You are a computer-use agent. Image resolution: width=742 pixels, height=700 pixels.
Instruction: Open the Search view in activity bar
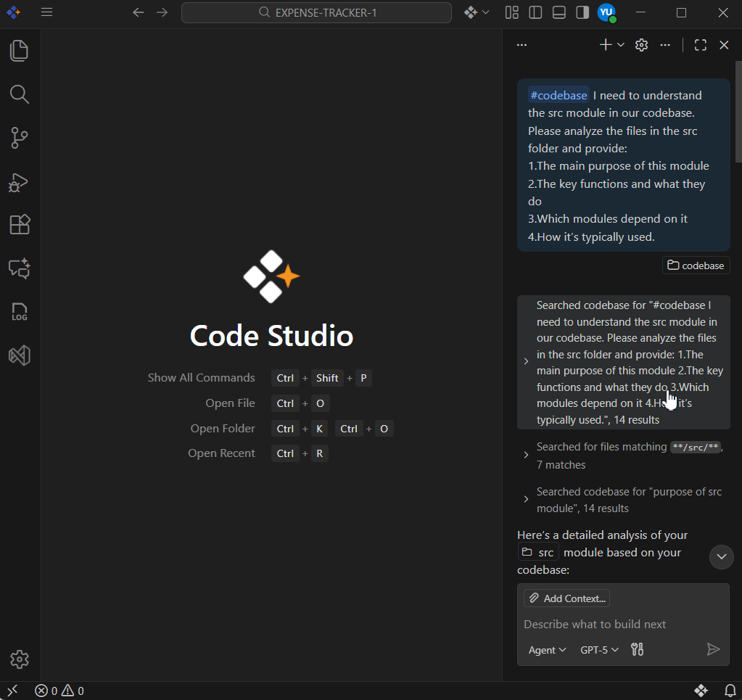(20, 94)
